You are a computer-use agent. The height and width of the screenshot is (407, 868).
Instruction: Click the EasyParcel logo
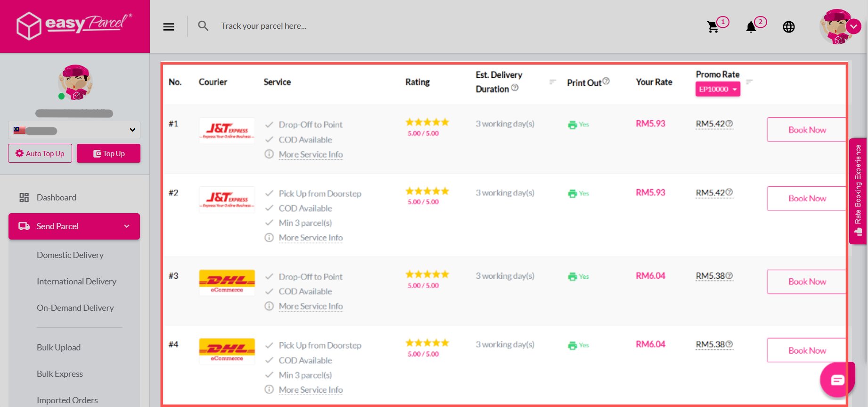click(74, 25)
